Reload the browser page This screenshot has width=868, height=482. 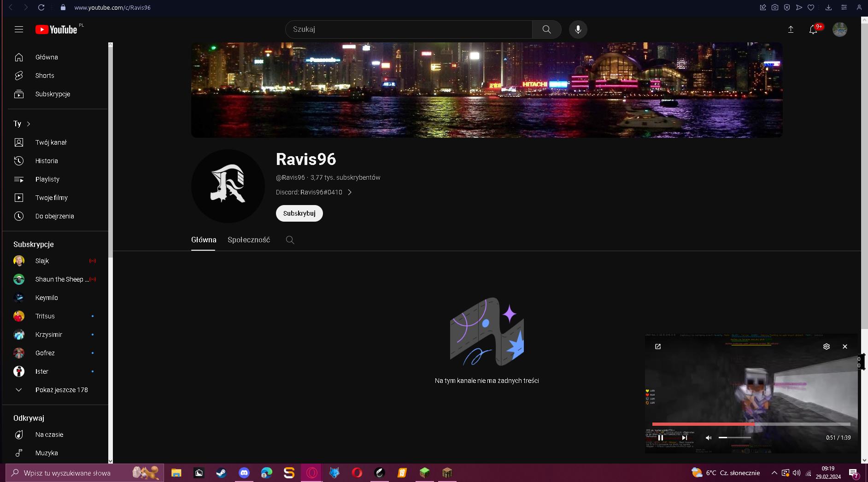click(41, 7)
